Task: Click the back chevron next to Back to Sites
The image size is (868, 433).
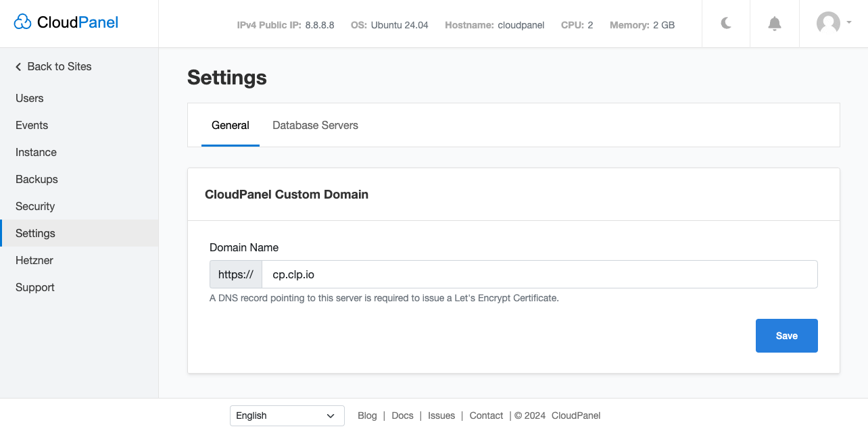Action: coord(18,66)
